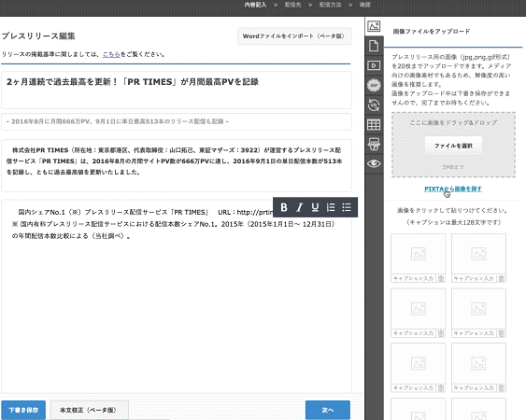Open the owl mascot sidebar icon
Viewport: 526px width, 420px height.
pyautogui.click(x=374, y=144)
